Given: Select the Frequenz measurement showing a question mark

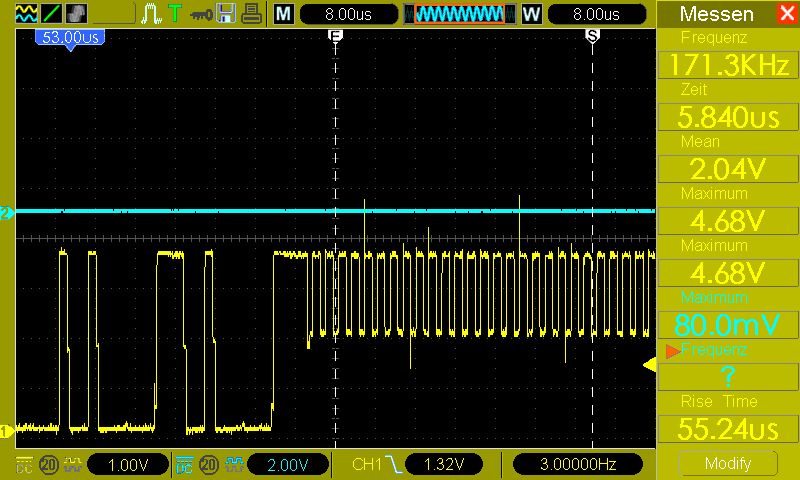Looking at the screenshot, I should point(728,377).
